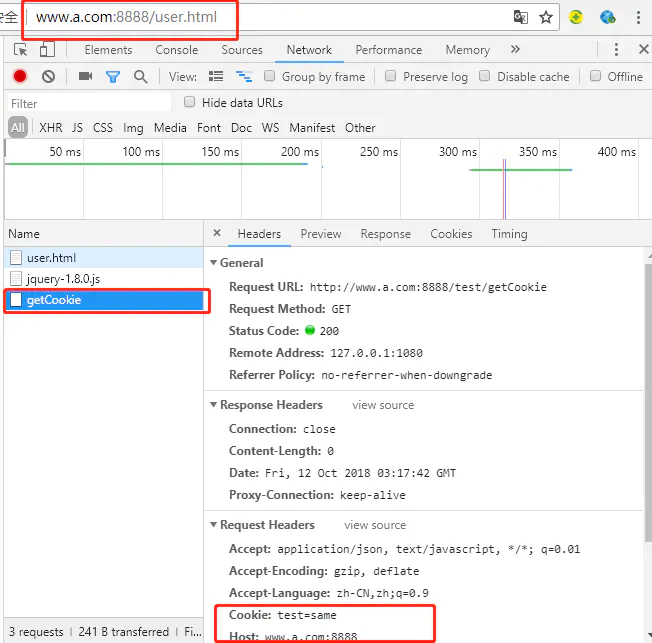Click the globe extension icon
Image resolution: width=652 pixels, height=643 pixels.
tap(608, 17)
